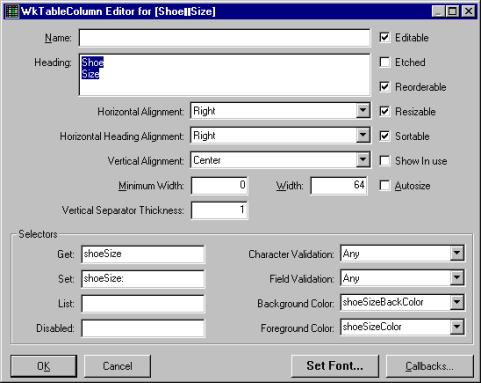Click the Minimum Width field
Viewport: 481px width, 383px height.
(219, 185)
